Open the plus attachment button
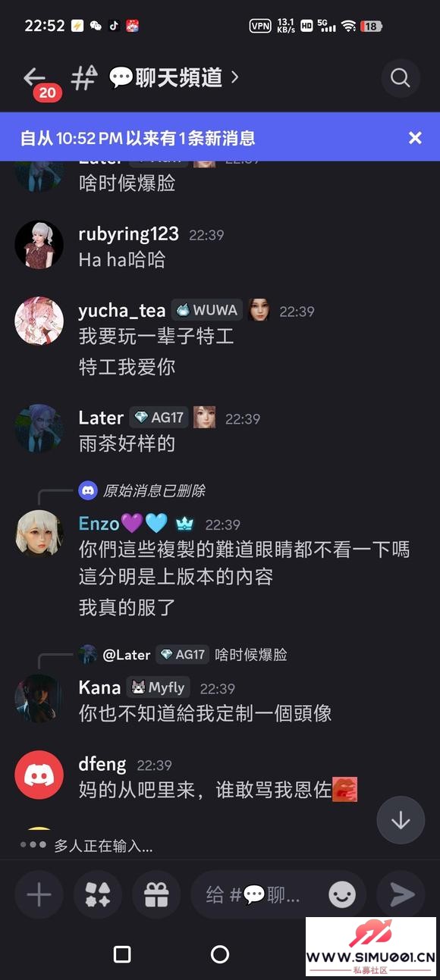440x980 pixels. pyautogui.click(x=39, y=895)
